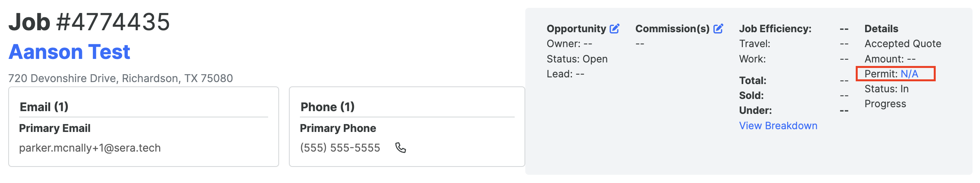The height and width of the screenshot is (183, 980).
Task: Click the (555) 555-5555 phone number
Action: (340, 148)
